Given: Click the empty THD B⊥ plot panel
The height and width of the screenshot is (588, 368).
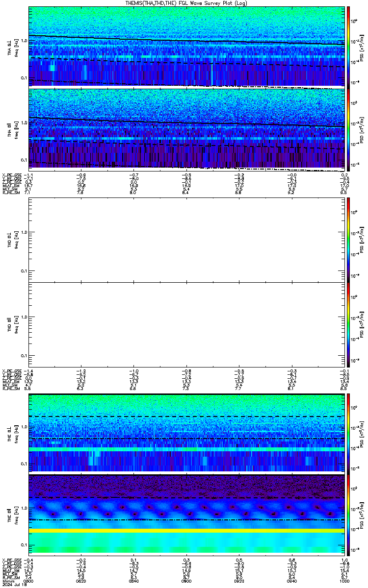Looking at the screenshot, I should [x=186, y=240].
